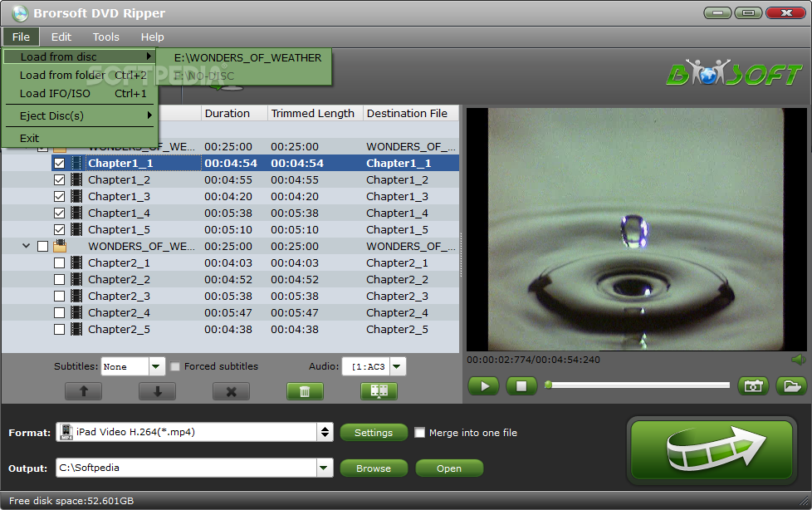The height and width of the screenshot is (510, 812).
Task: Click the film icon of Chapter1_2
Action: (76, 180)
